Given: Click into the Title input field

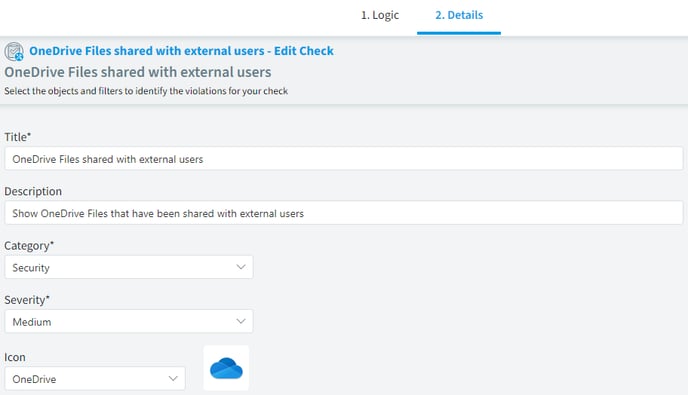Looking at the screenshot, I should point(344,159).
